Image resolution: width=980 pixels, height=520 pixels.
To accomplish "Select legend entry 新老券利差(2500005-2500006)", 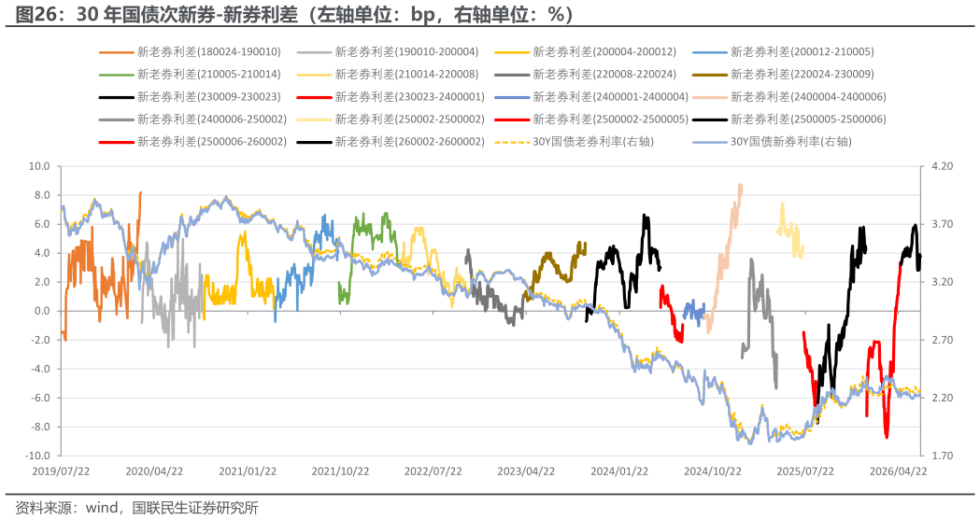I will (x=789, y=119).
